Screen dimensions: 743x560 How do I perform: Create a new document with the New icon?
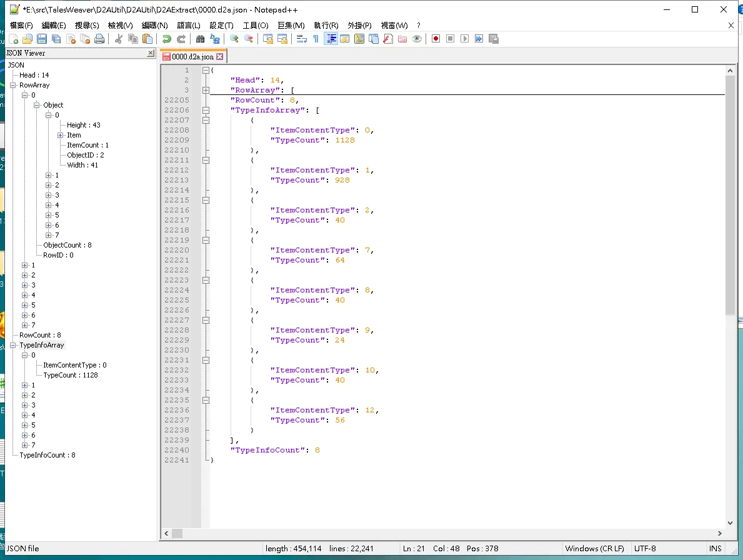coord(13,39)
